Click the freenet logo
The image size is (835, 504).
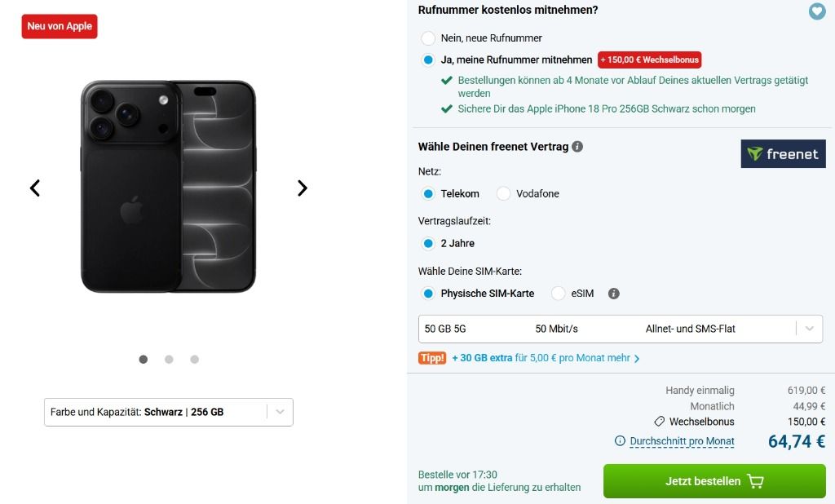click(783, 154)
